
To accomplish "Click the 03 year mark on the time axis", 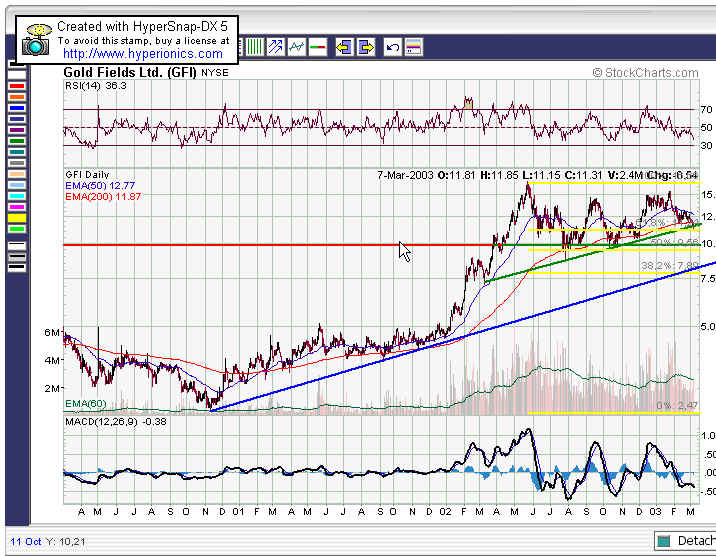I will [655, 512].
